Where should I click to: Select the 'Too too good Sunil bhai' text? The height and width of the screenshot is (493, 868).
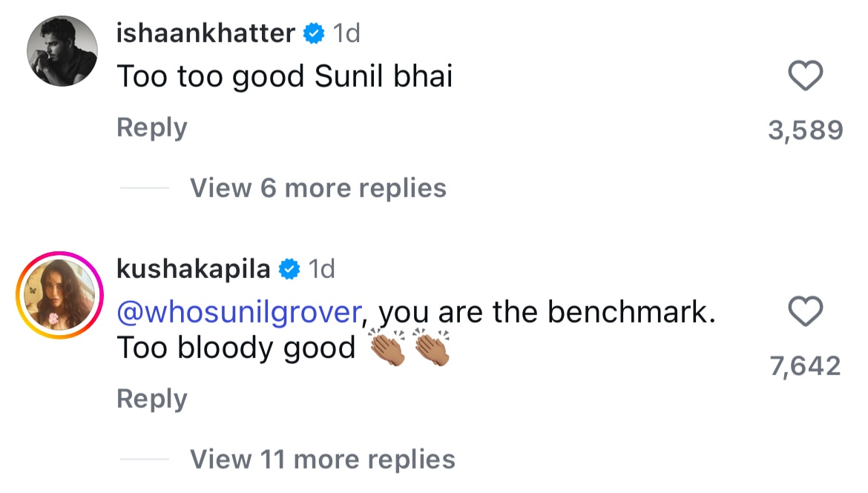(285, 76)
